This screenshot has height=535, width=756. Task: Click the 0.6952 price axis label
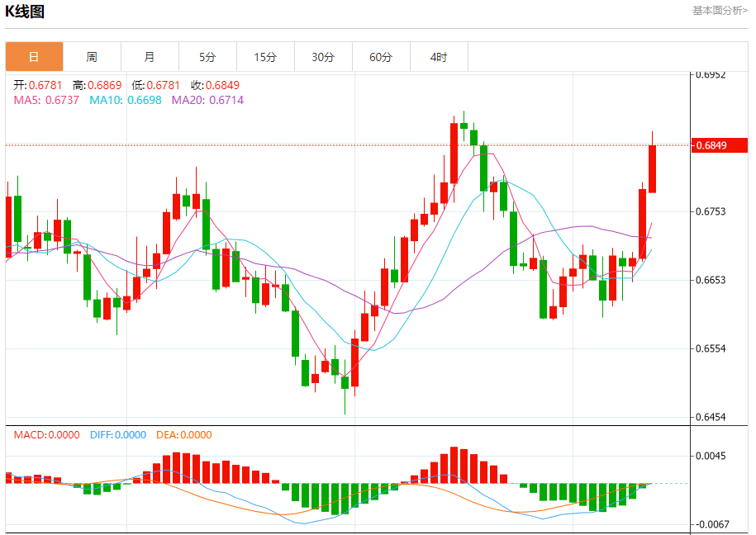[711, 74]
